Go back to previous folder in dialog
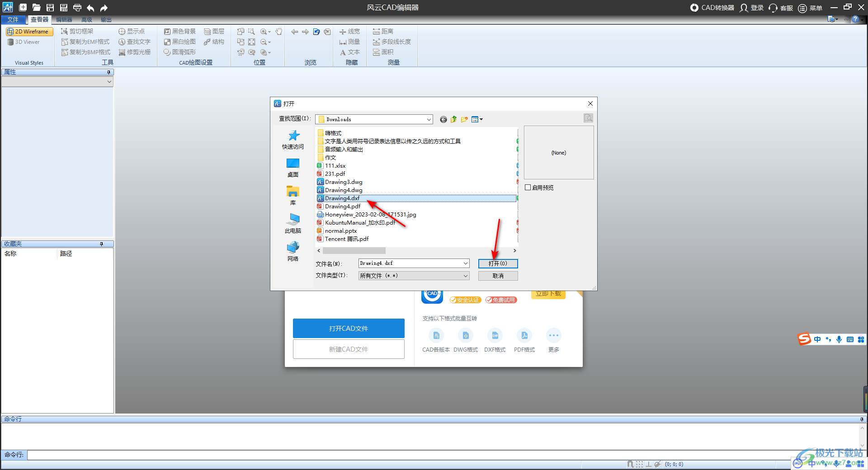 (x=443, y=119)
